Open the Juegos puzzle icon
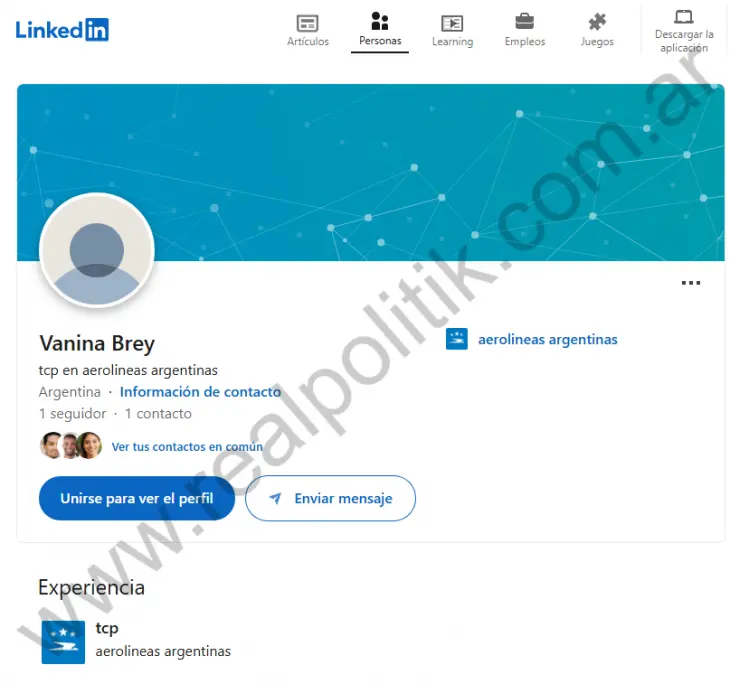This screenshot has width=730, height=684. [x=597, y=21]
